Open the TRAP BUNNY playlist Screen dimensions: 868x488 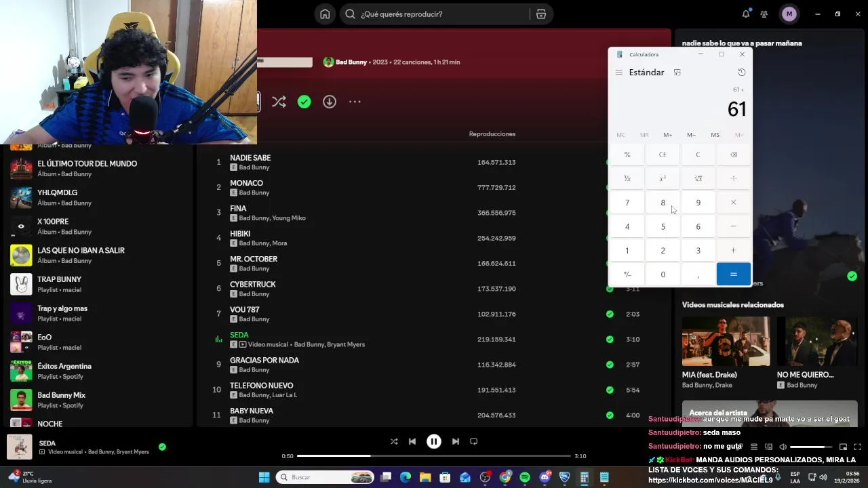(96, 284)
